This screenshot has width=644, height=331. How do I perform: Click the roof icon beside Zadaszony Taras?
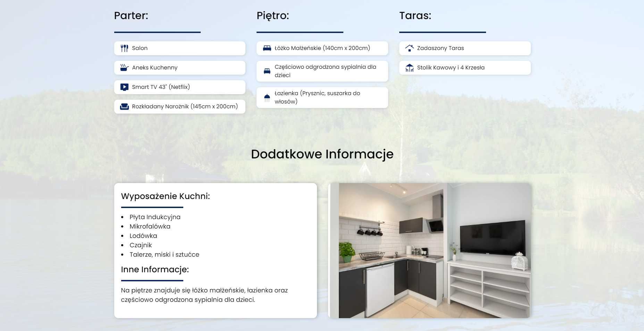click(x=410, y=48)
